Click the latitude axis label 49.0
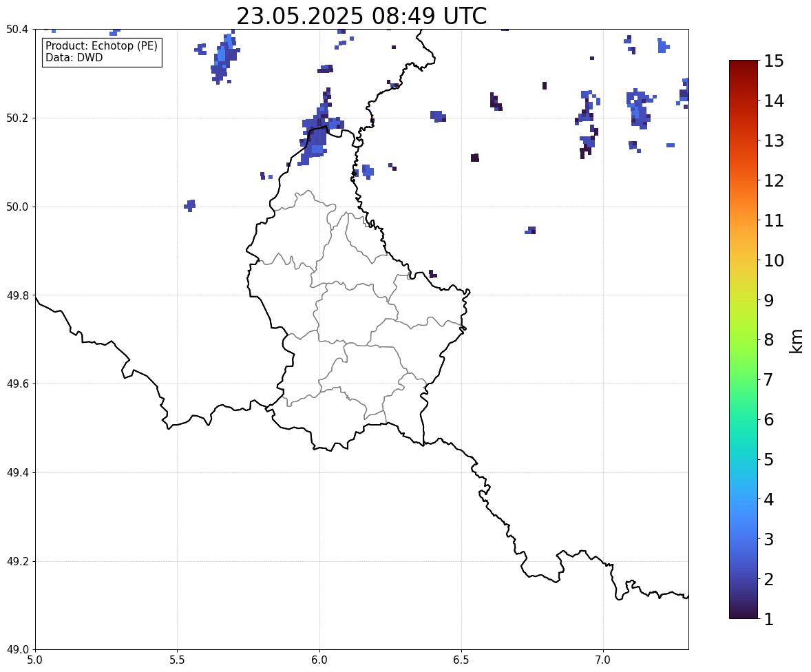Image resolution: width=811 pixels, height=672 pixels. point(17,650)
